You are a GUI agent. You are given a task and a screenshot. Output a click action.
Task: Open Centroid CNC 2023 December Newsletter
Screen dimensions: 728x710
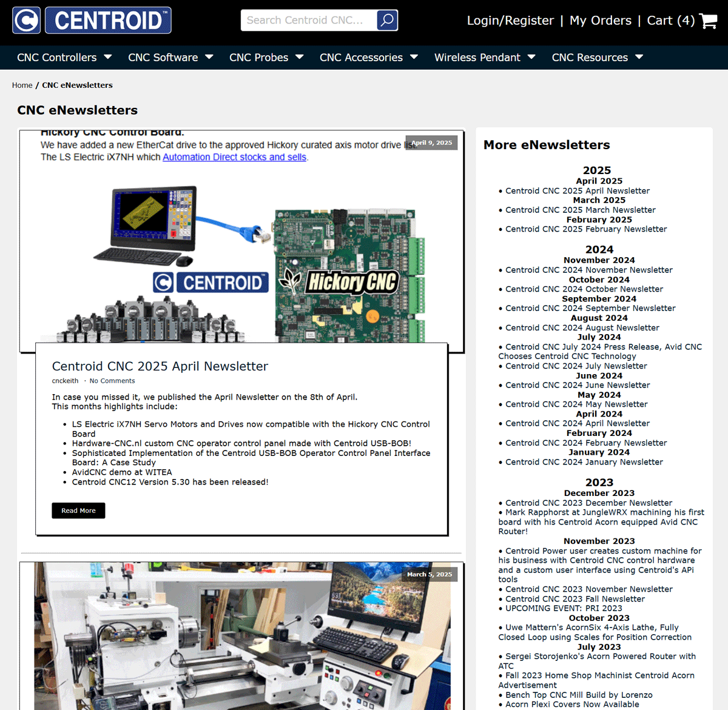click(x=588, y=503)
